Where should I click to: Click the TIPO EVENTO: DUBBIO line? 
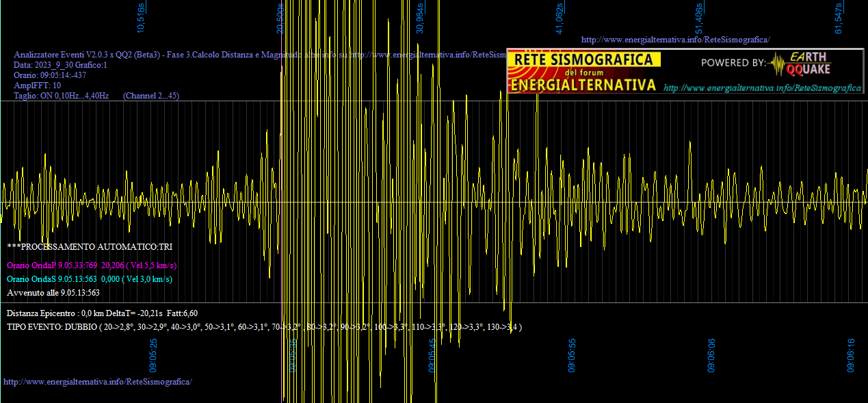pos(265,327)
